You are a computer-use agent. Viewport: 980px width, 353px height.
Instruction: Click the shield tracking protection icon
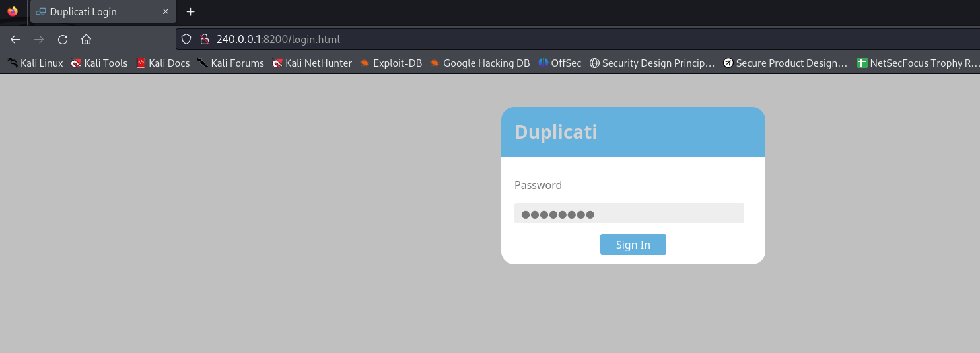pyautogui.click(x=186, y=39)
